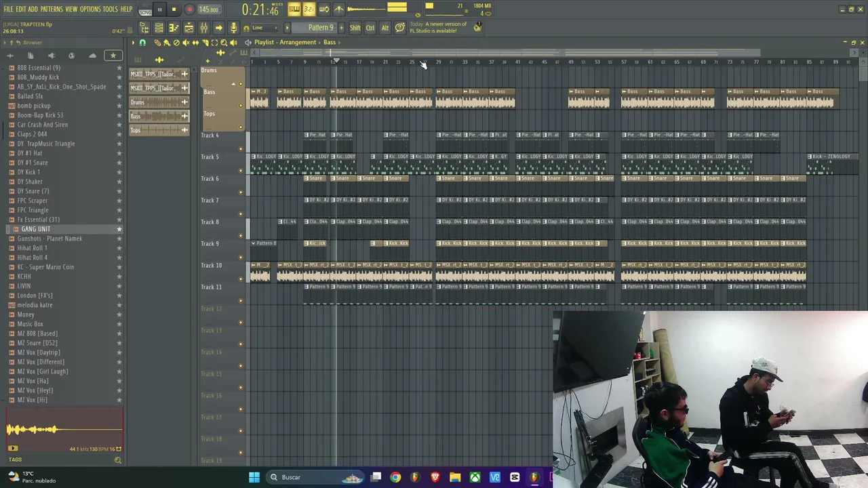Select the playlist Draw pencil tool
Image resolution: width=868 pixels, height=488 pixels.
tap(157, 43)
